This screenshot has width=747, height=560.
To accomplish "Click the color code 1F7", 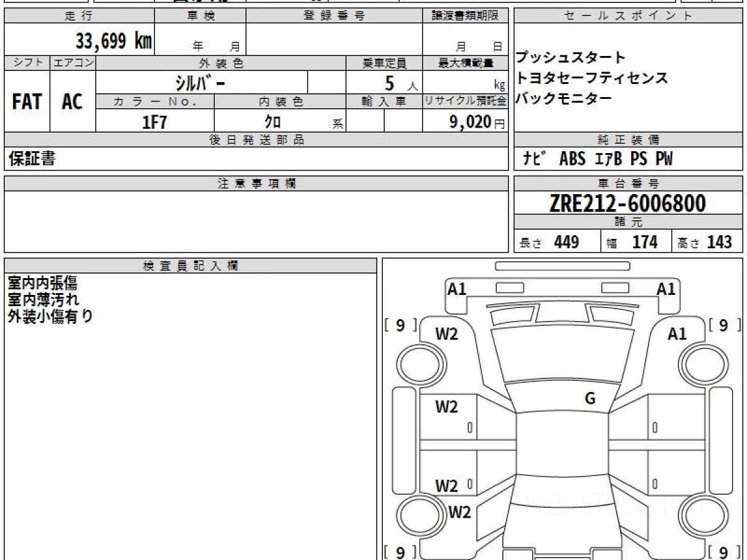I will (155, 122).
